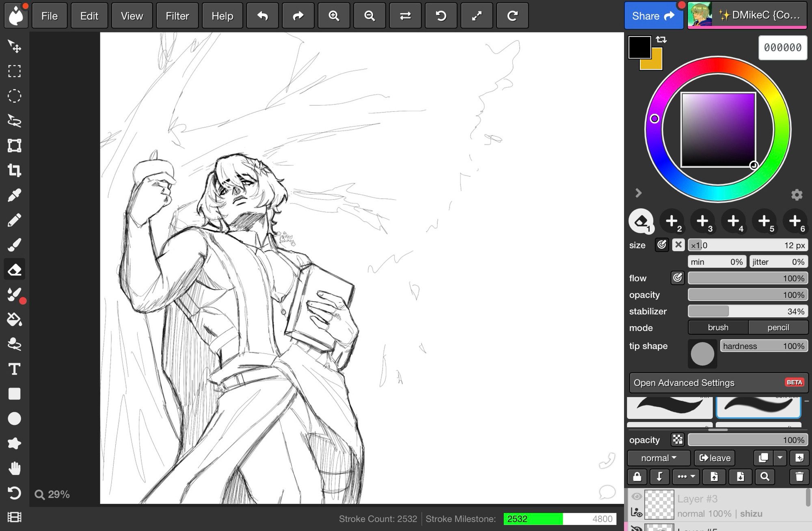This screenshot has height=531, width=812.
Task: Open the Filter menu
Action: tap(177, 16)
